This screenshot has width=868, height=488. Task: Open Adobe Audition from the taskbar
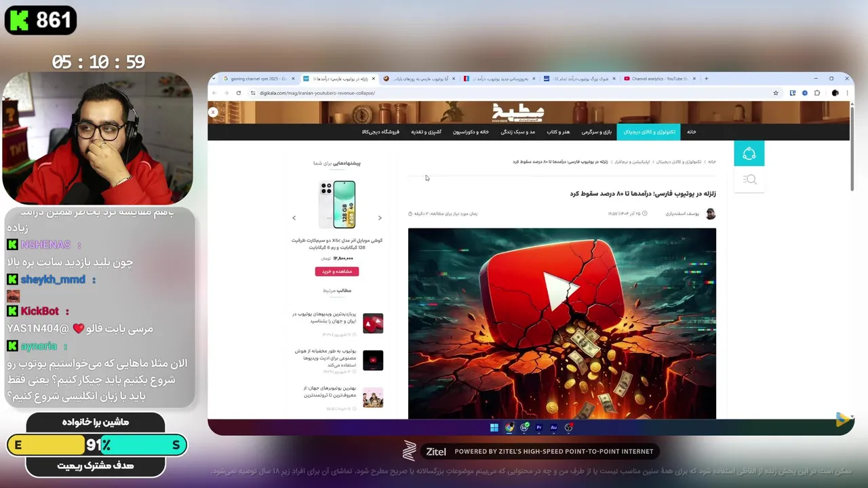(x=553, y=428)
